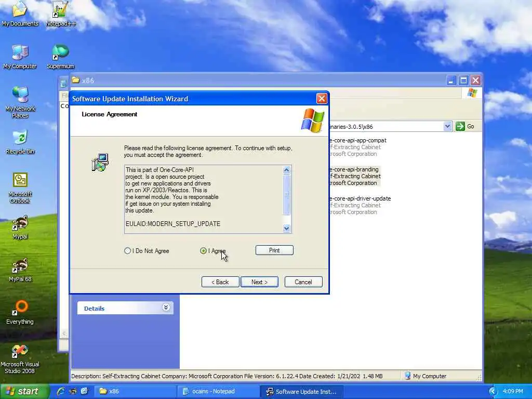Viewport: 532px width, 399px height.
Task: Show hidden tray icons arrow
Action: click(493, 391)
